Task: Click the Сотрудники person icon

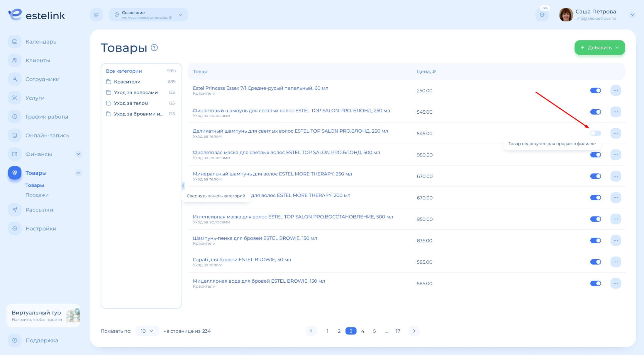Action: pos(15,79)
